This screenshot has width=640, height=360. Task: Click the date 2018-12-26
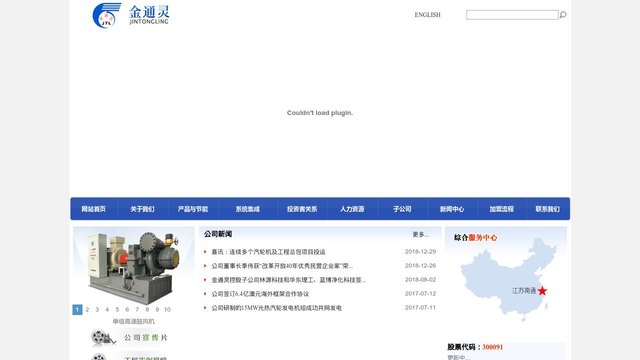(420, 266)
